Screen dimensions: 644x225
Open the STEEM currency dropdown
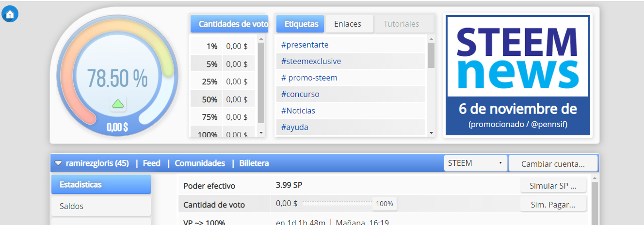(475, 163)
